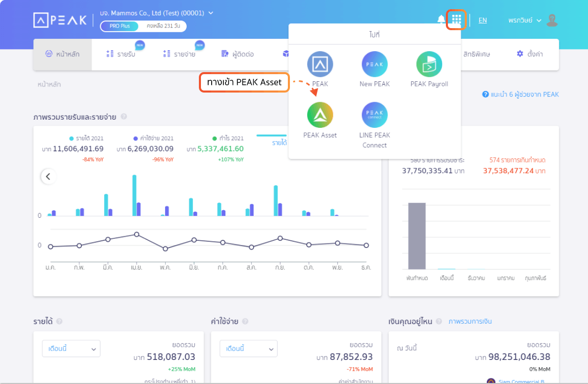Click the tall ก.ย. income bar

coord(276,200)
